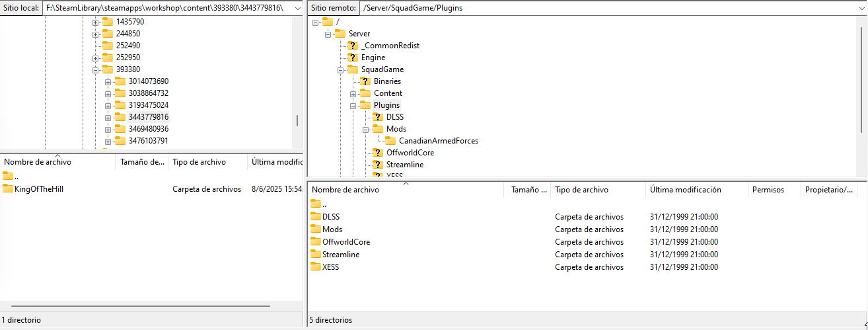The height and width of the screenshot is (330, 868).
Task: Sort remote files by Tipo de archivo
Action: click(598, 190)
